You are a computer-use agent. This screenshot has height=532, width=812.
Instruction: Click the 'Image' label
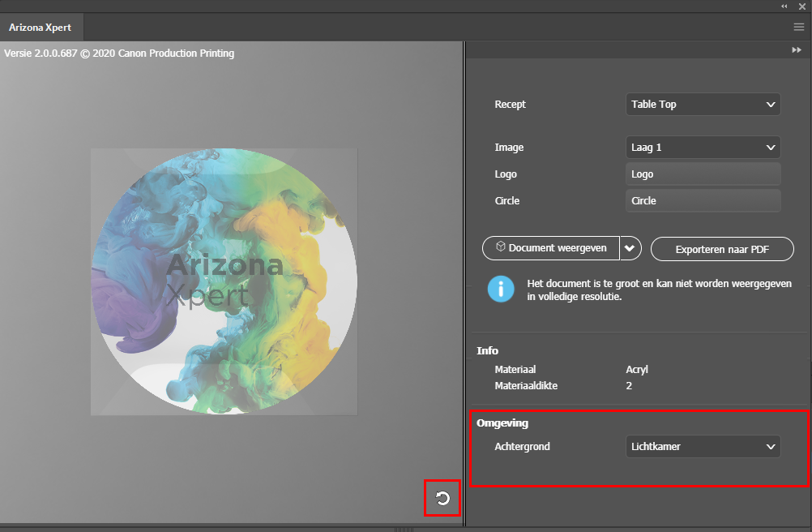click(x=509, y=148)
